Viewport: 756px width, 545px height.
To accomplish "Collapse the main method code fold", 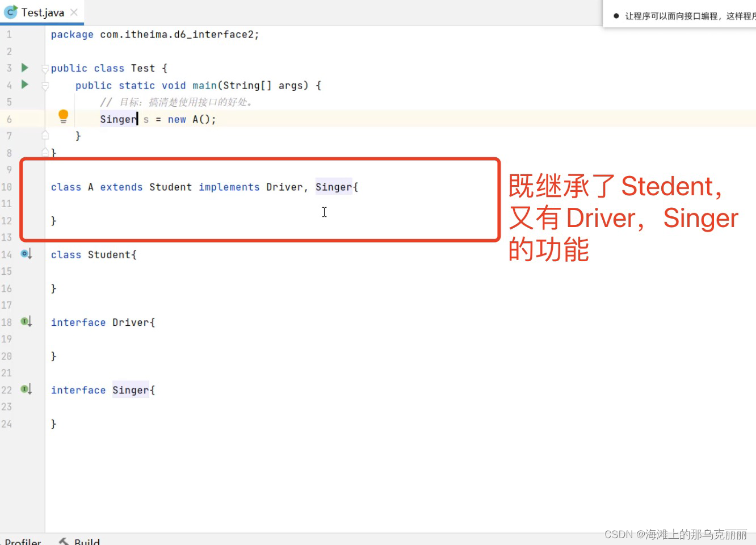I will (45, 85).
